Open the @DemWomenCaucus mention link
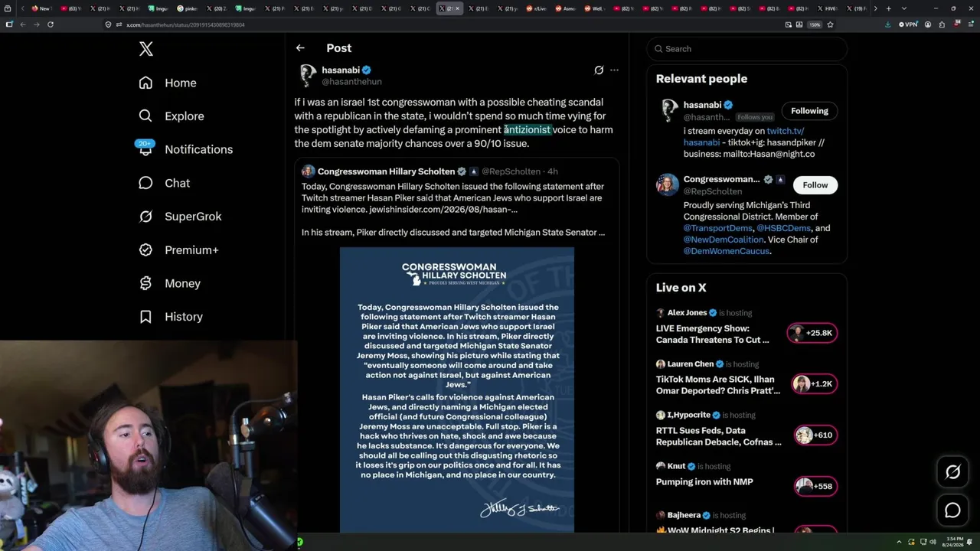 point(727,251)
